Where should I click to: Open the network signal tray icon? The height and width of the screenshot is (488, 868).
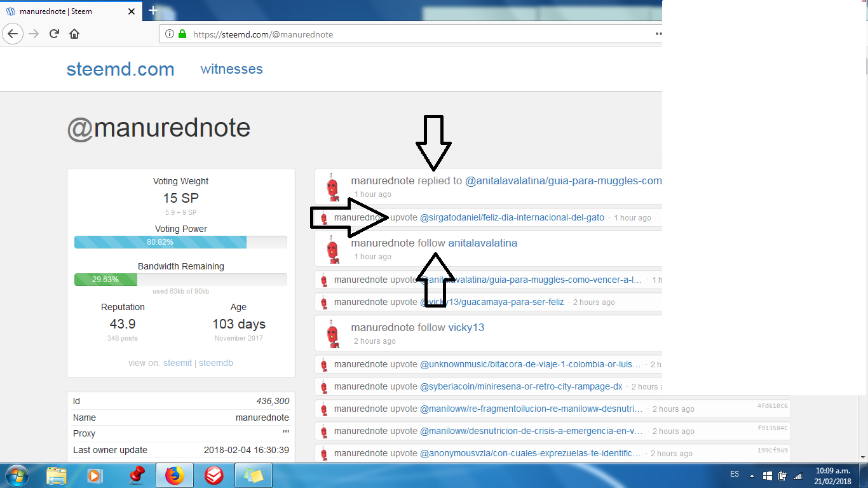click(x=798, y=475)
